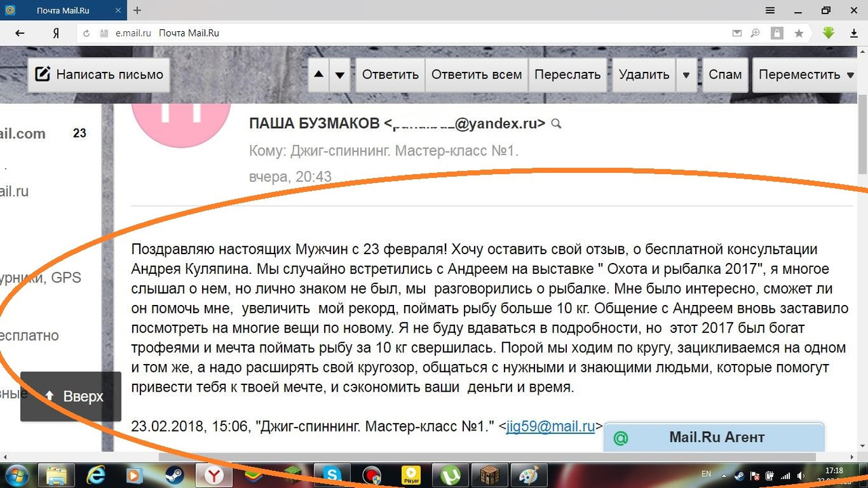Image resolution: width=868 pixels, height=488 pixels.
Task: Open the jig59@mail.ru email link
Action: click(x=551, y=426)
